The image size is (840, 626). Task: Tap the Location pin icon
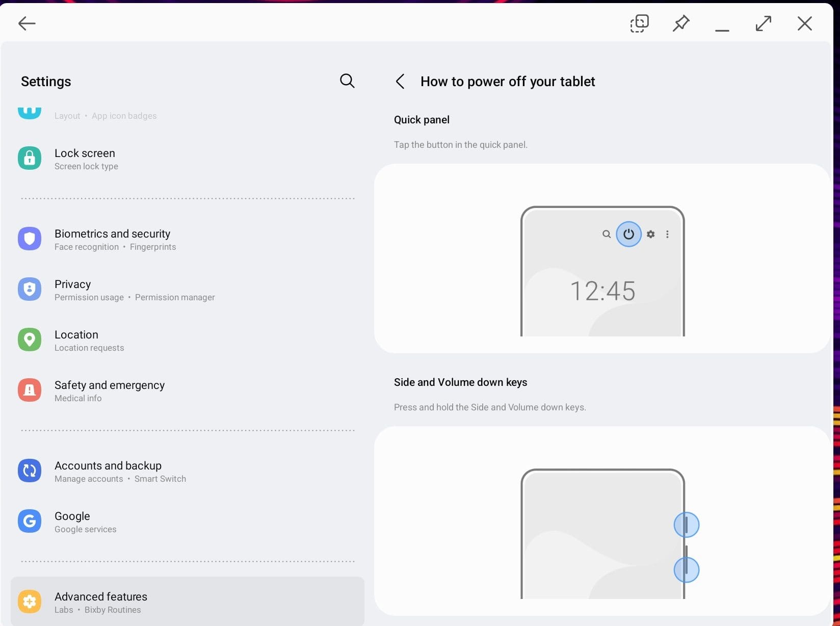click(x=30, y=340)
